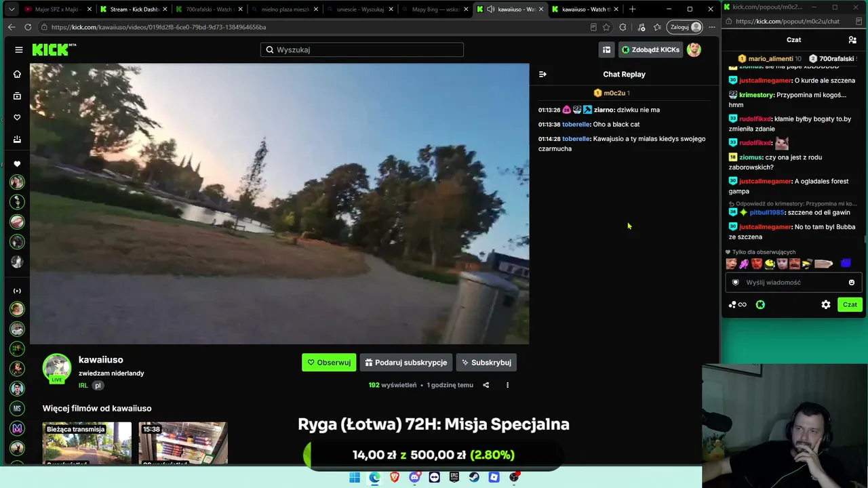Image resolution: width=868 pixels, height=488 pixels.
Task: Open the video three-dot options menu
Action: click(507, 385)
